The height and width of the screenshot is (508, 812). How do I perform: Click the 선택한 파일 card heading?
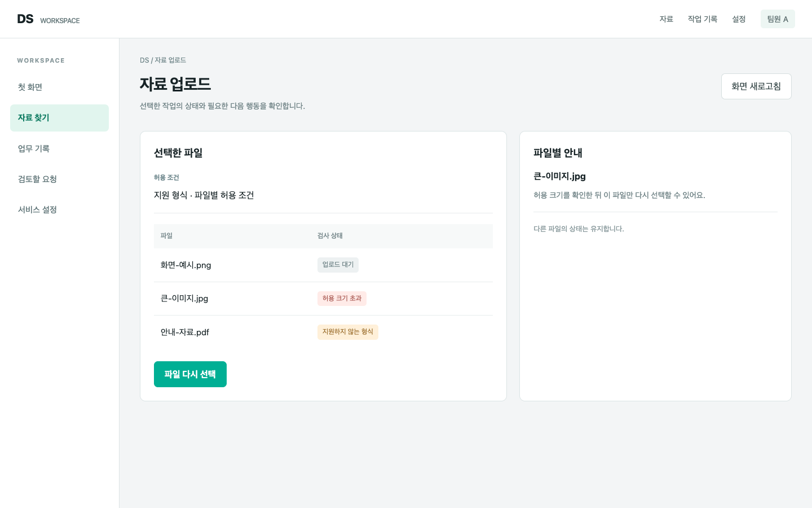click(178, 153)
